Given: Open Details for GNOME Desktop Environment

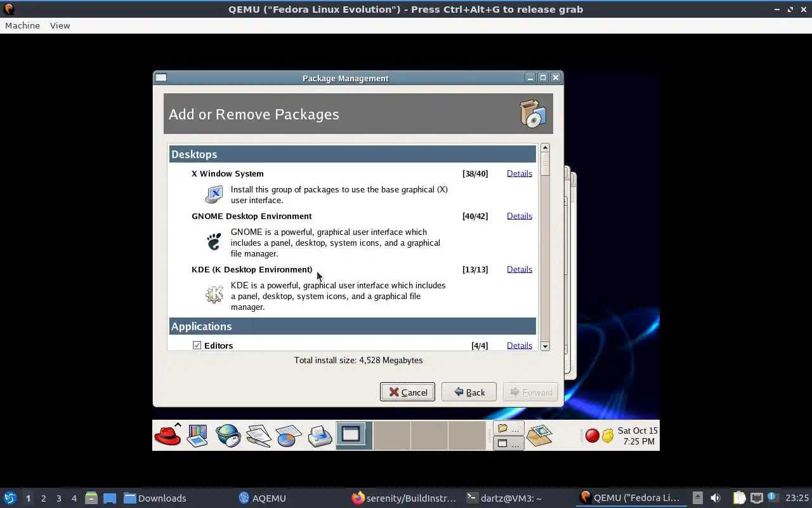Looking at the screenshot, I should [519, 216].
